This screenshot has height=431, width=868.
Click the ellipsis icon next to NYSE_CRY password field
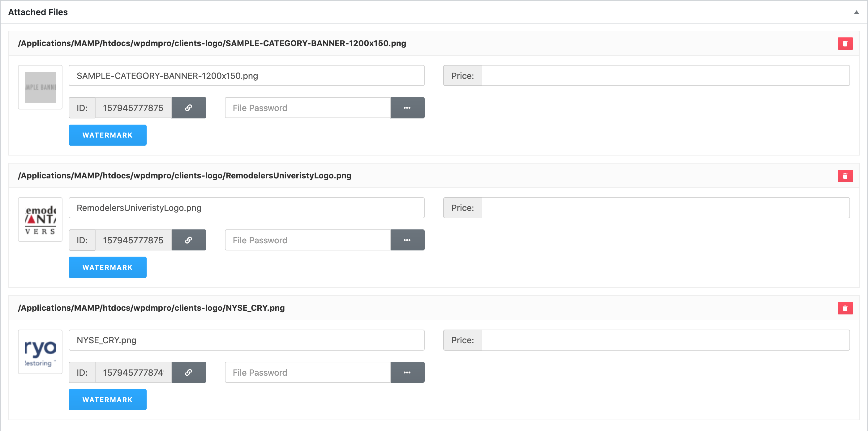coord(407,372)
